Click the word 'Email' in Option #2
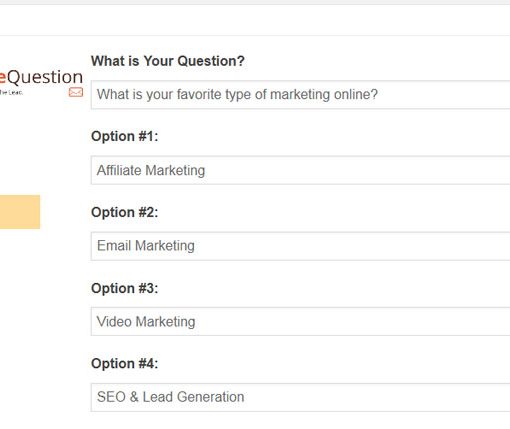Image resolution: width=510 pixels, height=429 pixels. 114,246
